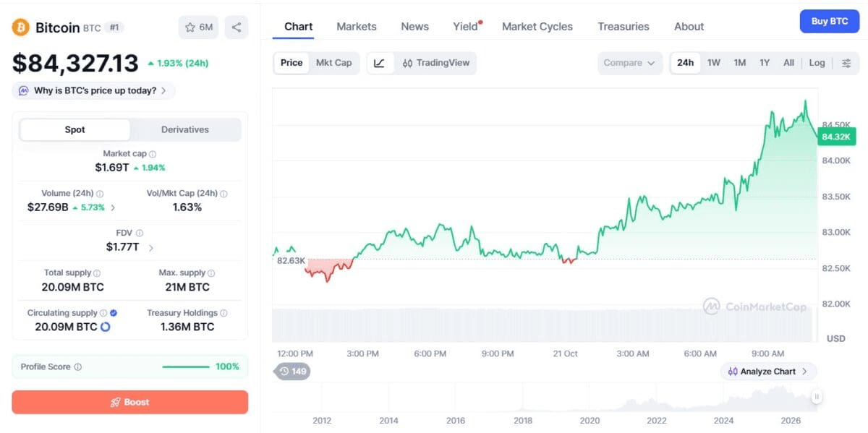The image size is (868, 433).
Task: Click the orange Boost button
Action: (x=130, y=402)
